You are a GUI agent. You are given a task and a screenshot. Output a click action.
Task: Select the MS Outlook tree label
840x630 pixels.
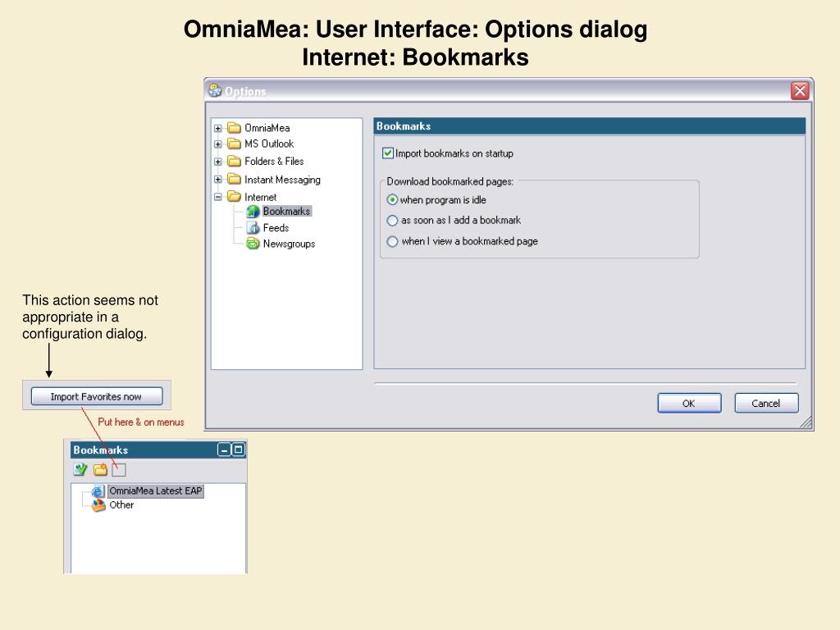coord(269,144)
